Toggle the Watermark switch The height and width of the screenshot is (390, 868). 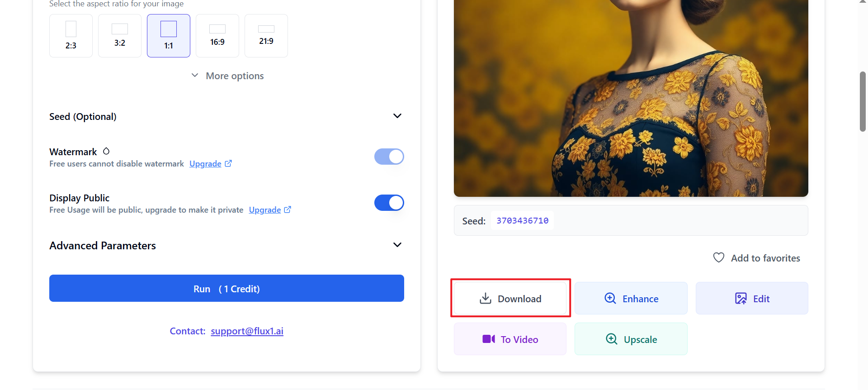[x=389, y=157]
